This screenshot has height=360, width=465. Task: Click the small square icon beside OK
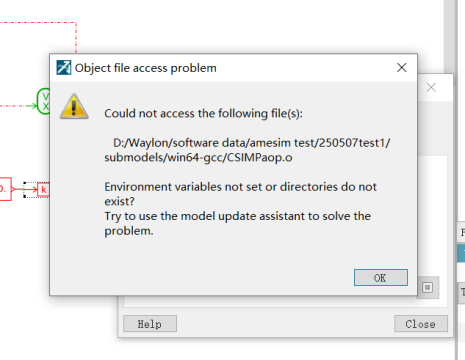pyautogui.click(x=427, y=287)
